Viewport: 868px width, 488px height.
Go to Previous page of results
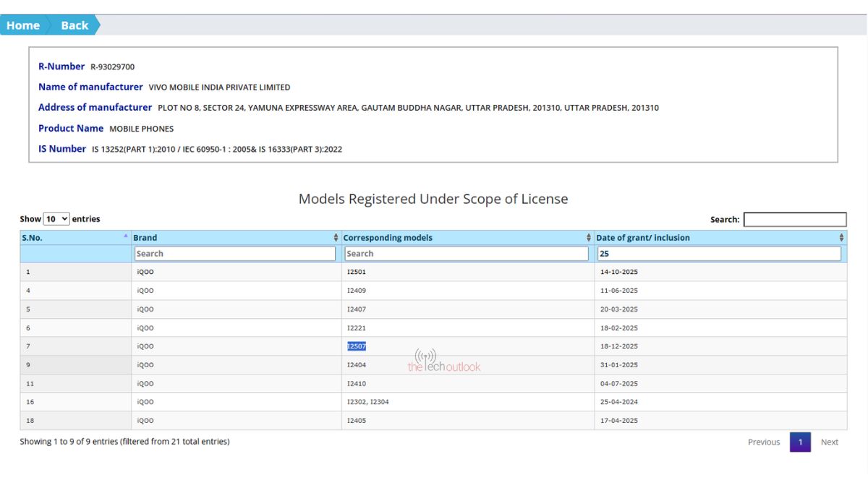click(764, 442)
